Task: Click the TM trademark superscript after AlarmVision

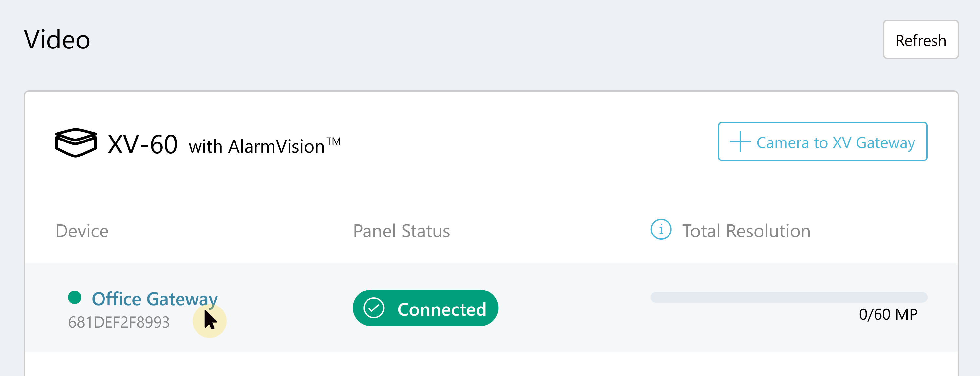Action: pyautogui.click(x=334, y=141)
